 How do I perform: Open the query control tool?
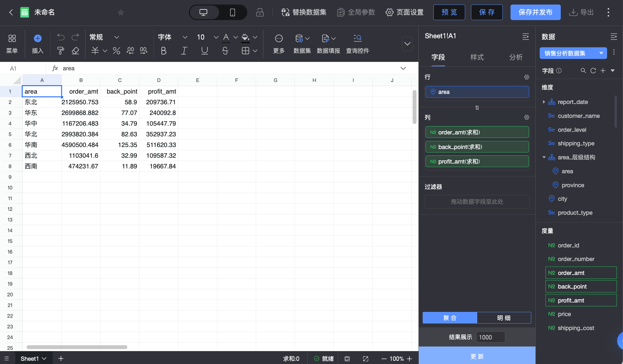point(358,44)
